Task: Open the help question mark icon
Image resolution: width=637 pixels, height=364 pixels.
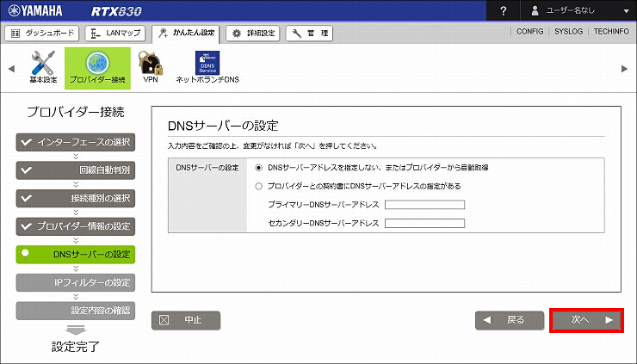Action: click(x=504, y=11)
